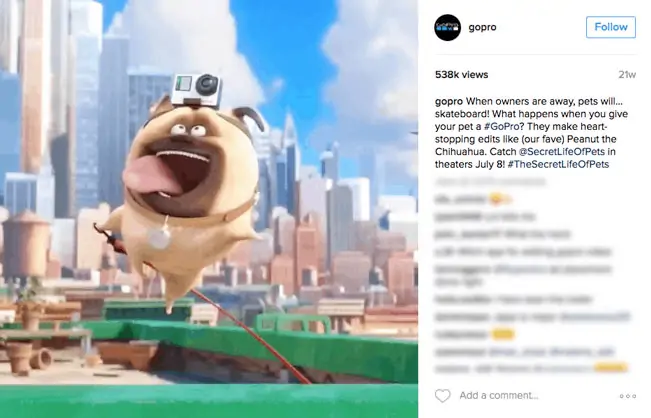
Task: Click the 21w post timestamp
Action: point(627,75)
